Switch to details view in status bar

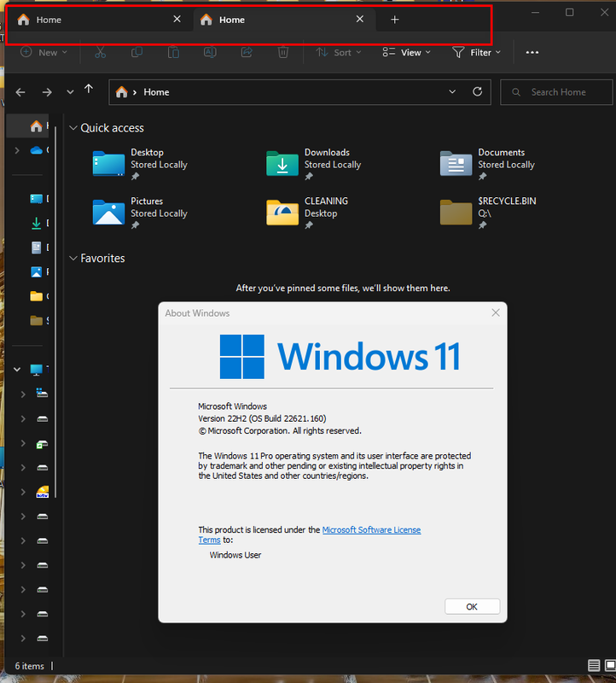[x=594, y=665]
